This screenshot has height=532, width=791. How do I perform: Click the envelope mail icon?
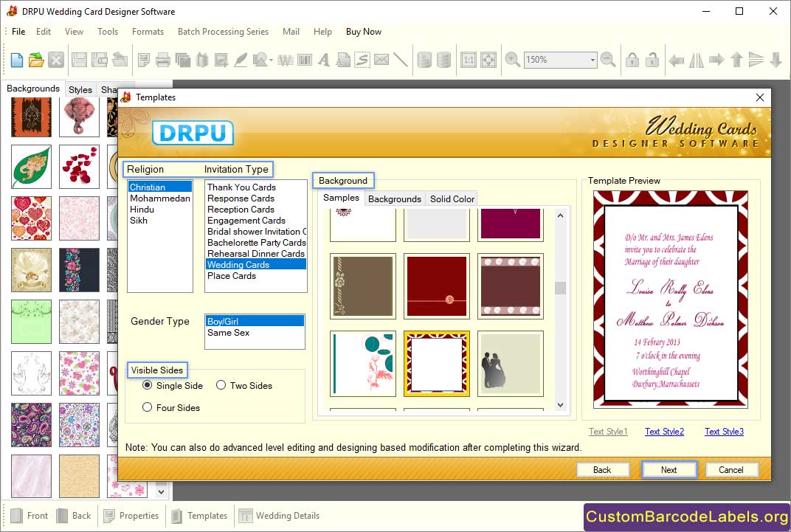coord(381,60)
